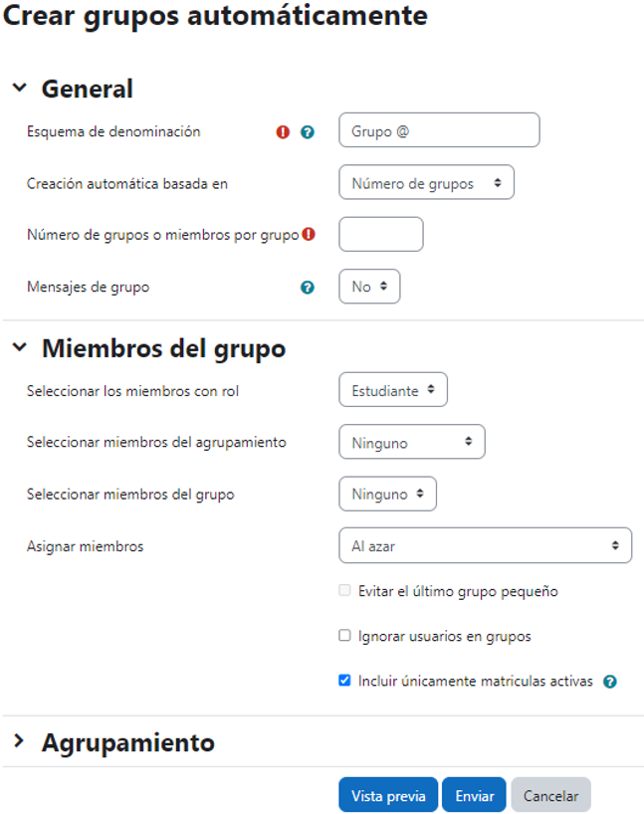Open the Seleccionar miembros del agrupamiento dropdown
This screenshot has height=814, width=644.
tap(412, 441)
